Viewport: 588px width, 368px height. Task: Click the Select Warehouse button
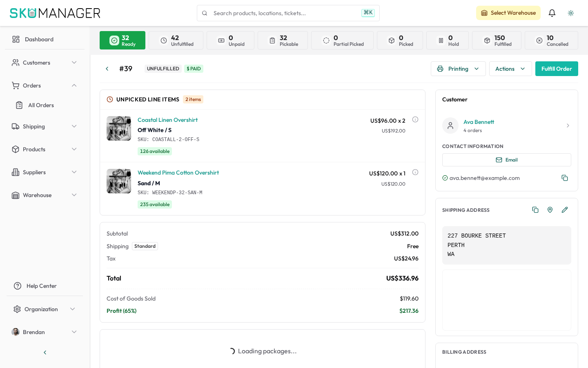coord(508,13)
